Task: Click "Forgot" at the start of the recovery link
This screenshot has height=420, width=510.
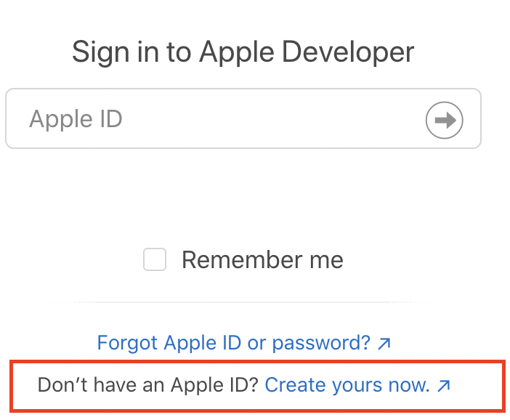Action: point(128,343)
